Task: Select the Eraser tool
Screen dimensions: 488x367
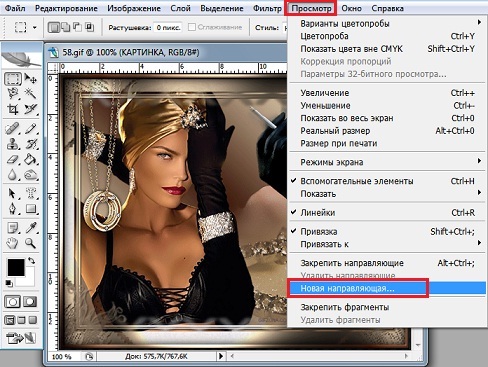Action: coord(13,159)
